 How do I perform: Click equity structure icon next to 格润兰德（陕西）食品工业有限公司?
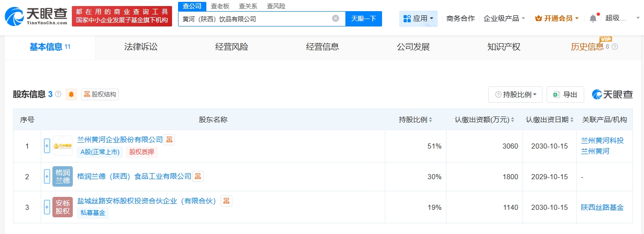pyautogui.click(x=198, y=176)
